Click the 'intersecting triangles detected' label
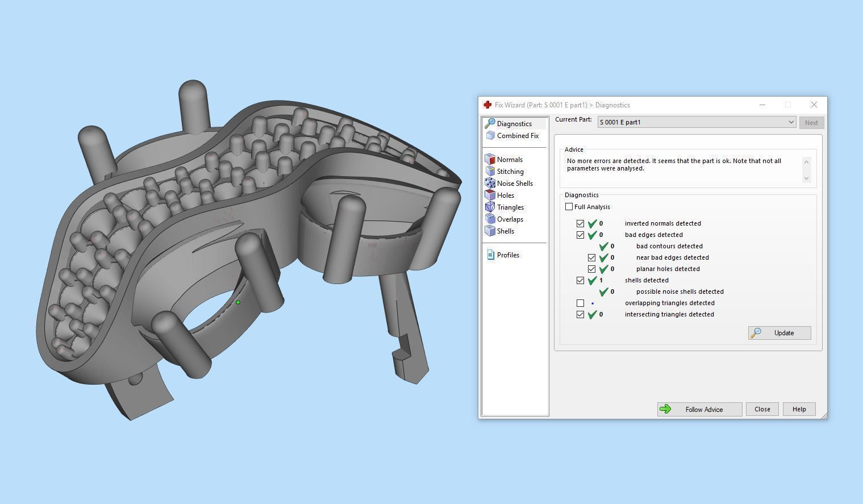Viewport: 863px width, 504px height. coord(669,314)
